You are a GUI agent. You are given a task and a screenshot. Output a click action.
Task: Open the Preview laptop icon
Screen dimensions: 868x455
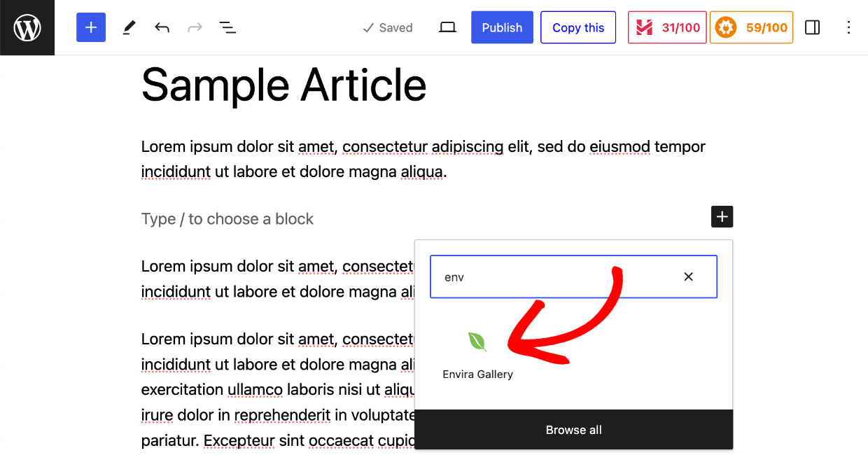coord(447,27)
